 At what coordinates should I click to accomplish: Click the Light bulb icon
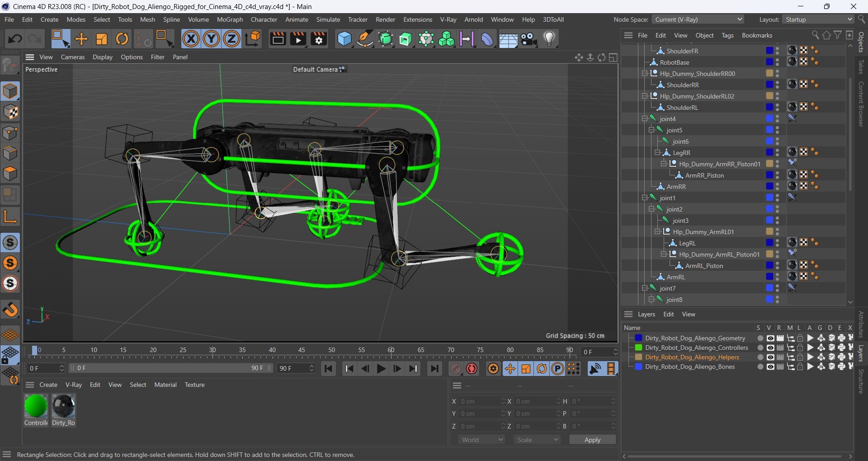tap(549, 39)
